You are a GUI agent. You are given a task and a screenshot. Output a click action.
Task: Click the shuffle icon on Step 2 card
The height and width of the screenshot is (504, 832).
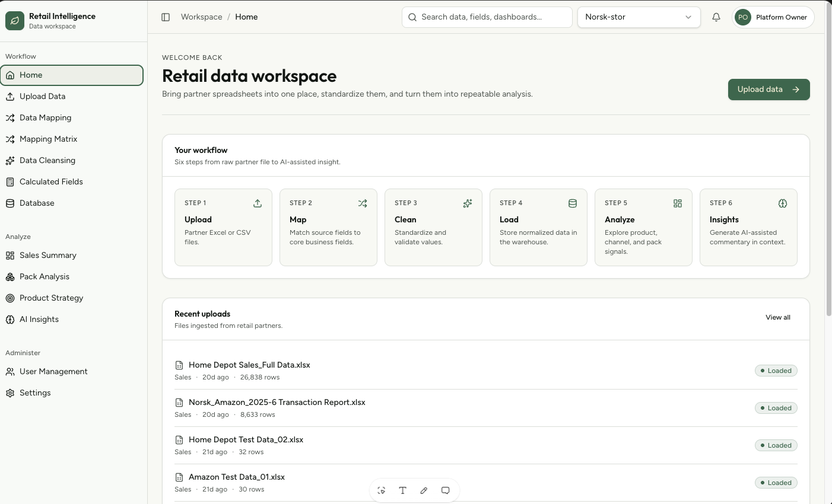363,203
